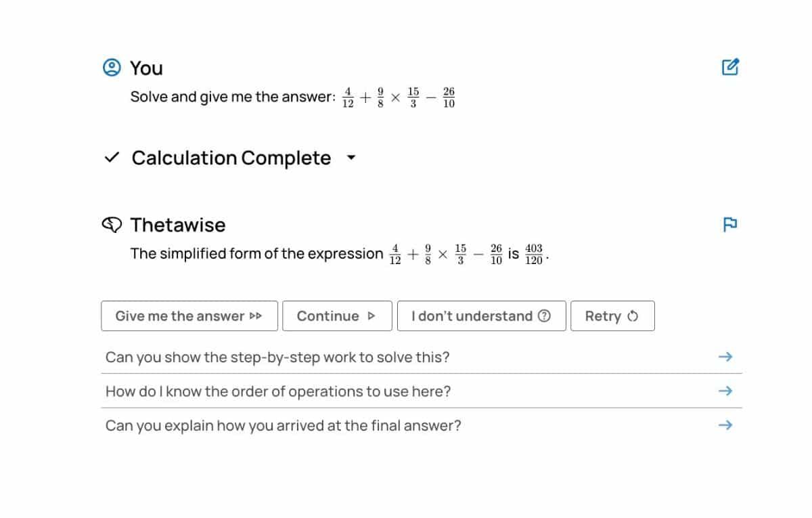Choose "Can you explain how you arrived" suggestion
812x518 pixels.
284,426
